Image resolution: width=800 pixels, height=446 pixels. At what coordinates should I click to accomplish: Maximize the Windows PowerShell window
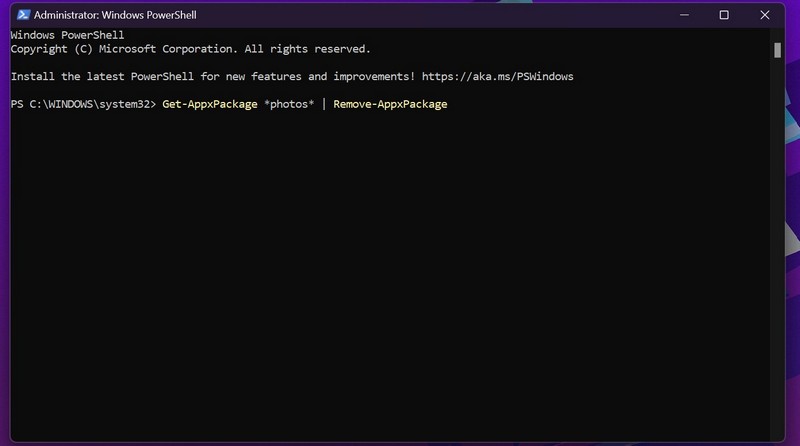(x=724, y=15)
